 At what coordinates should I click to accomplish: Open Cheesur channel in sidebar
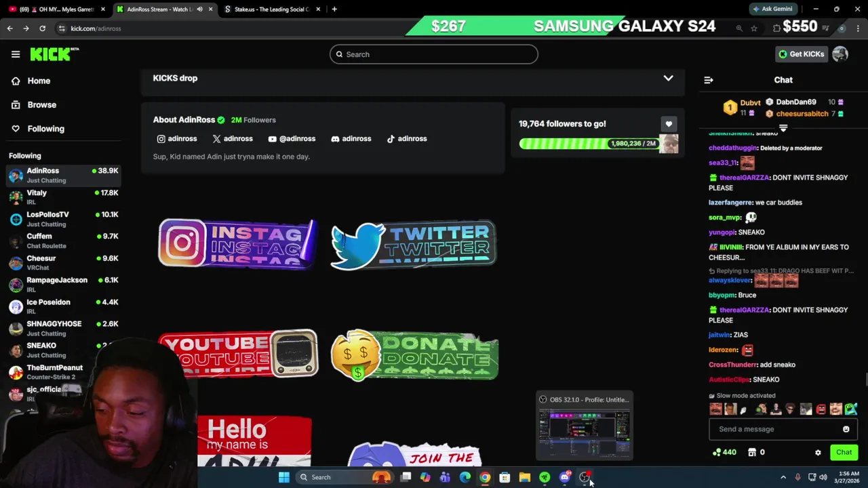pos(64,262)
